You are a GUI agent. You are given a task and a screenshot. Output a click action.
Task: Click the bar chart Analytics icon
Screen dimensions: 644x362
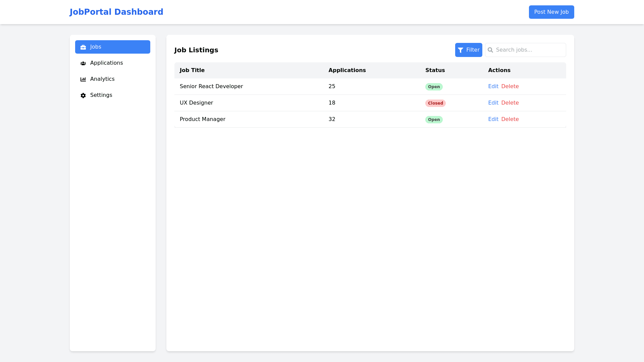click(x=83, y=79)
